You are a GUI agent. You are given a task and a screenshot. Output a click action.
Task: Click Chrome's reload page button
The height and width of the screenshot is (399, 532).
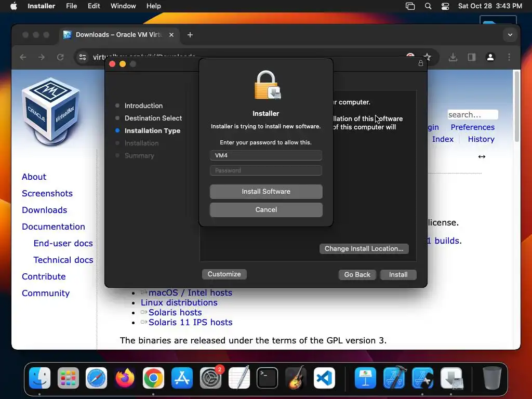pos(60,57)
